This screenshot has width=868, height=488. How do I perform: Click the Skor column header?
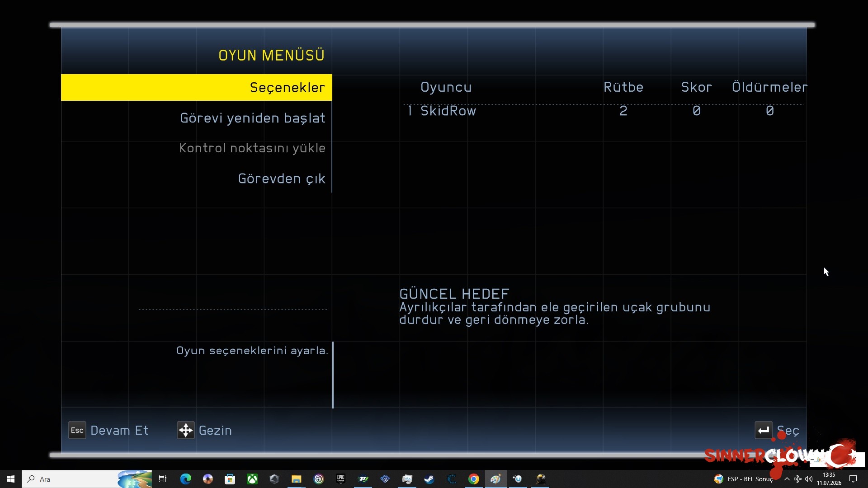coord(697,87)
